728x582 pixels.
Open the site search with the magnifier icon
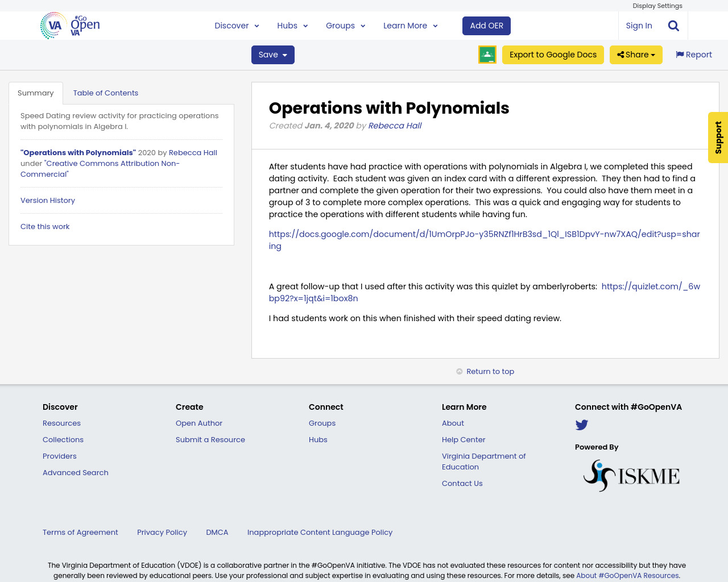click(x=672, y=25)
